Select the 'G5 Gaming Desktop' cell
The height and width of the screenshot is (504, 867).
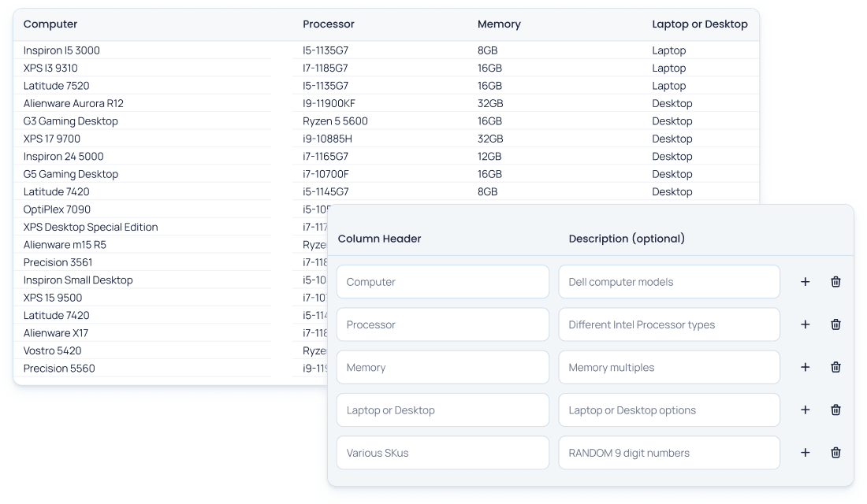71,174
